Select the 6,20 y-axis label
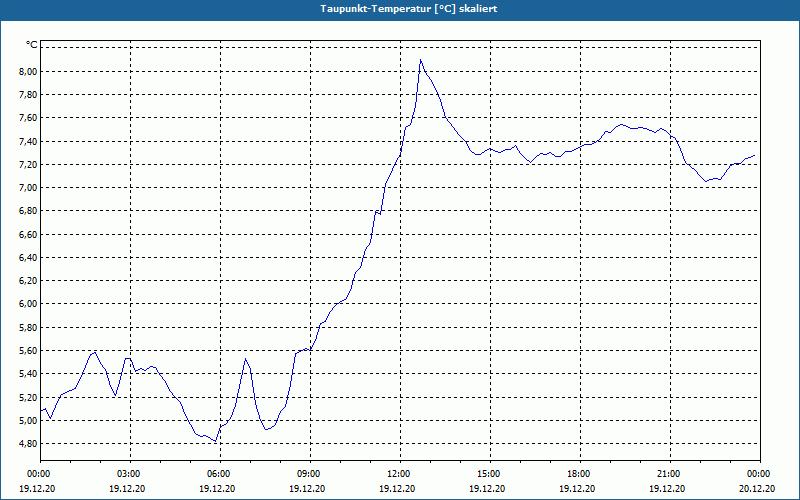Screen dimensions: 800x500 click(x=29, y=281)
